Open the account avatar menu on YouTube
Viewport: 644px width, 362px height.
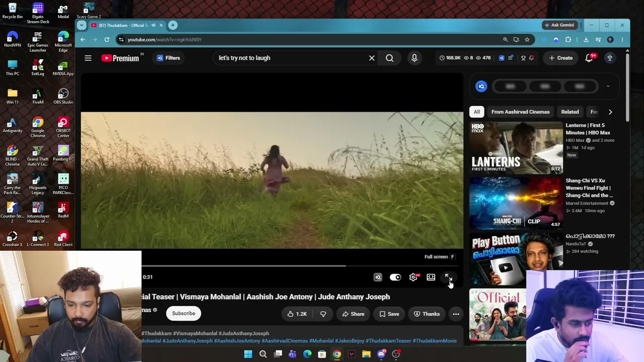610,58
